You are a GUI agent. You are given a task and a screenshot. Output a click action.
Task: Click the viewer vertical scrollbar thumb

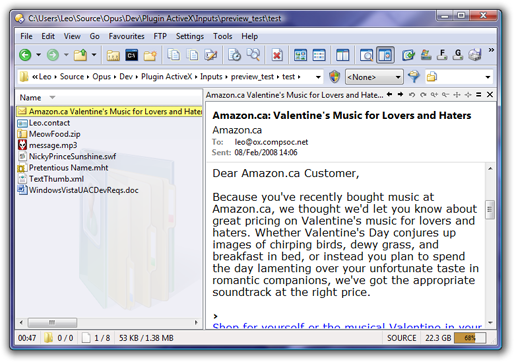click(x=490, y=209)
